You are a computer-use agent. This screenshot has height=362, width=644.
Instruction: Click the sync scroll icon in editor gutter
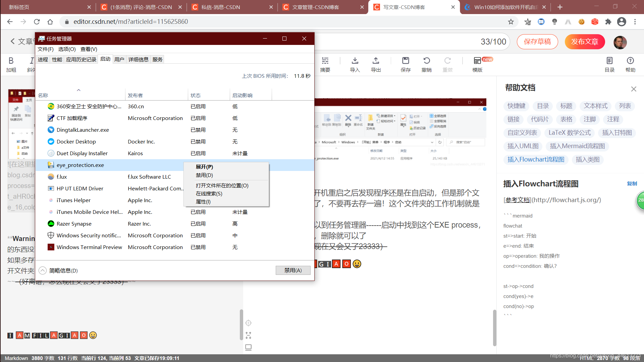coord(248,323)
